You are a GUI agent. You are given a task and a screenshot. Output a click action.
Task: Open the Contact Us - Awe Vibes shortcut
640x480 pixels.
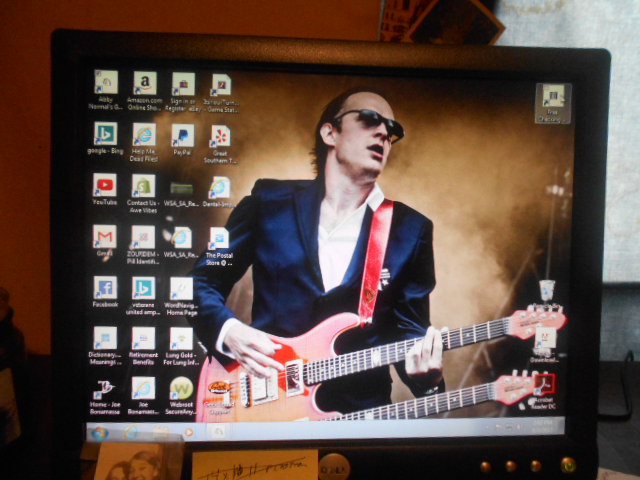(x=144, y=186)
